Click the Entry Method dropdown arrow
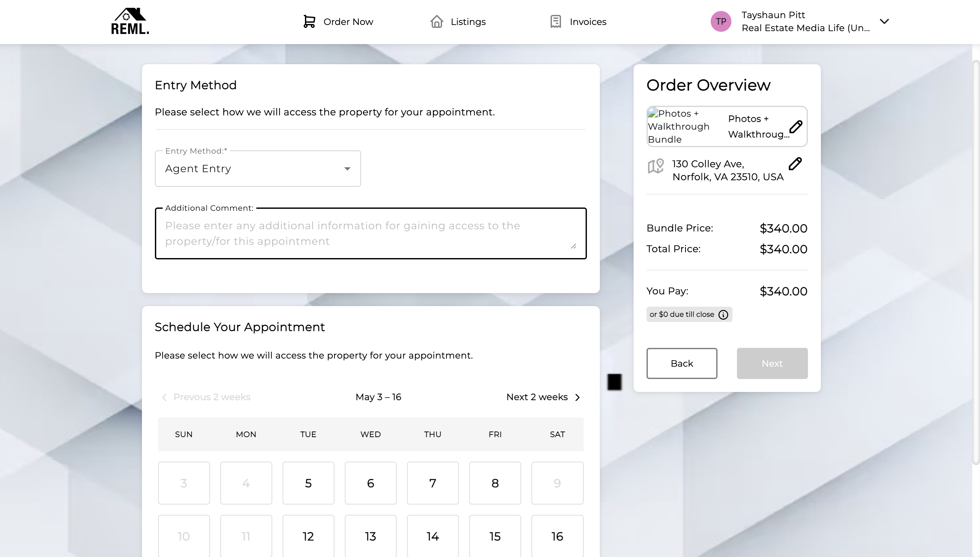The width and height of the screenshot is (980, 557). click(x=347, y=169)
